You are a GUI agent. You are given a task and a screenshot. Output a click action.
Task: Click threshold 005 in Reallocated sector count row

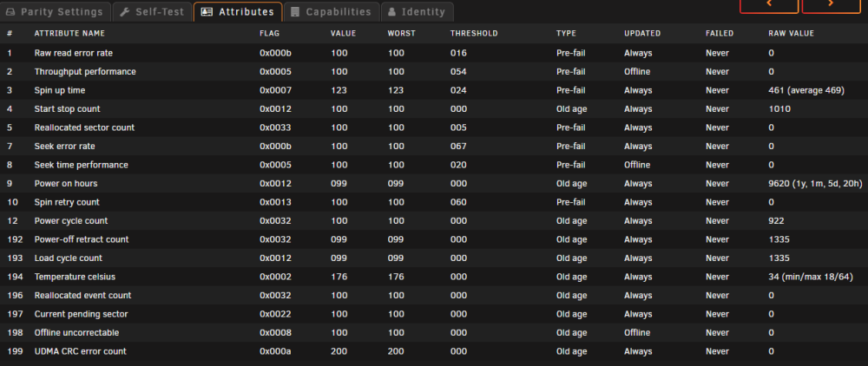[458, 127]
